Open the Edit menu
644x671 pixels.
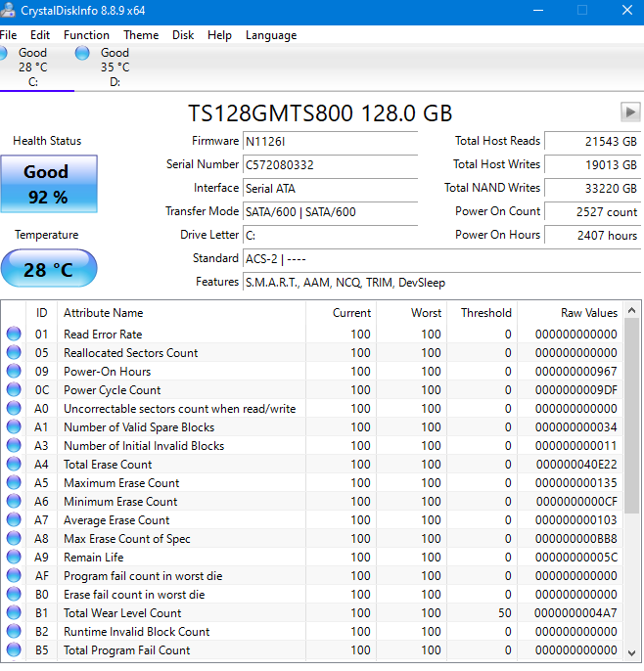40,35
